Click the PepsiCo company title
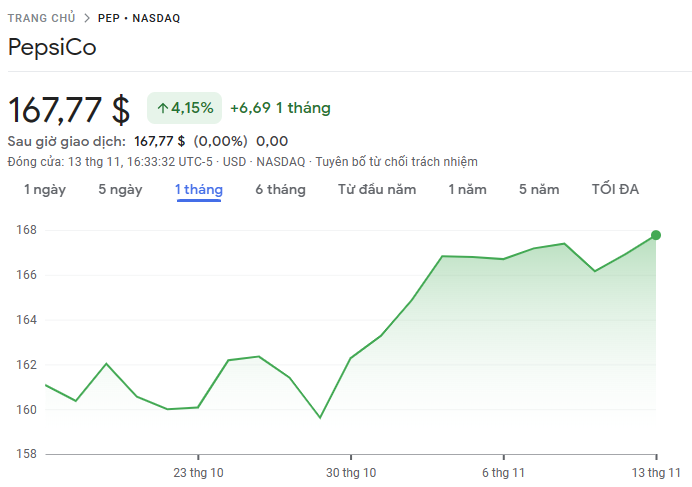Screen dimensions: 692x487 52,47
